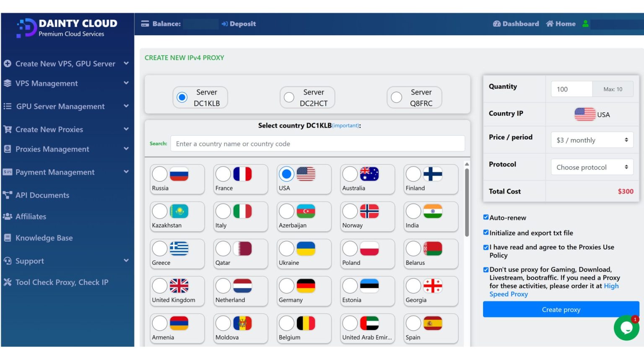Click Home in the top navigation
This screenshot has height=362, width=644.
click(561, 24)
